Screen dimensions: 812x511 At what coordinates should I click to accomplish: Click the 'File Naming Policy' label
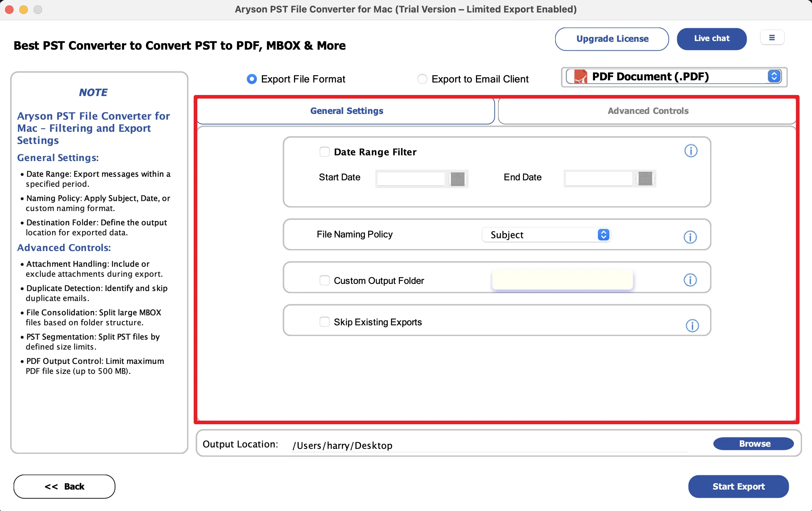355,234
